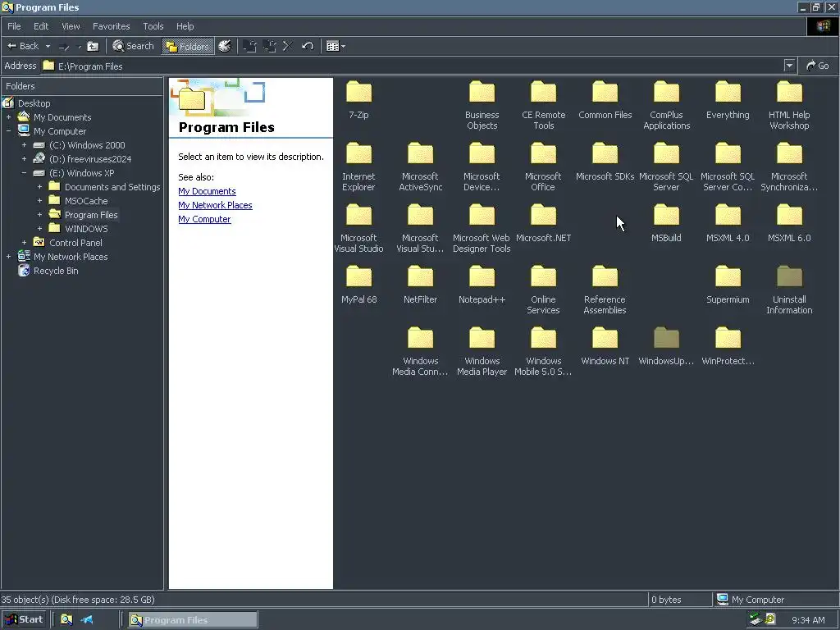Select the MyPal 68 folder
840x630 pixels.
pyautogui.click(x=359, y=285)
